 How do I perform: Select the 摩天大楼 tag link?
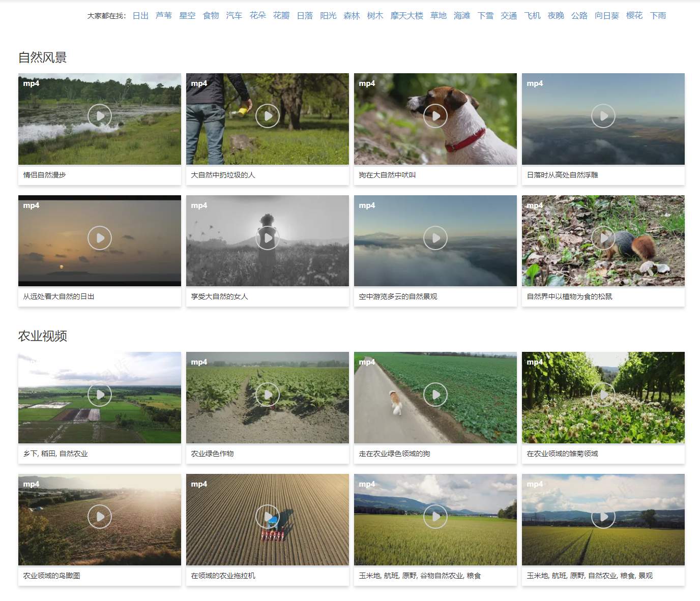[406, 16]
